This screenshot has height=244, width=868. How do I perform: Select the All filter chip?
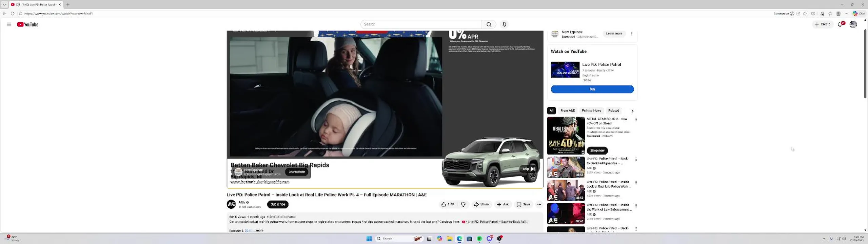tap(551, 110)
